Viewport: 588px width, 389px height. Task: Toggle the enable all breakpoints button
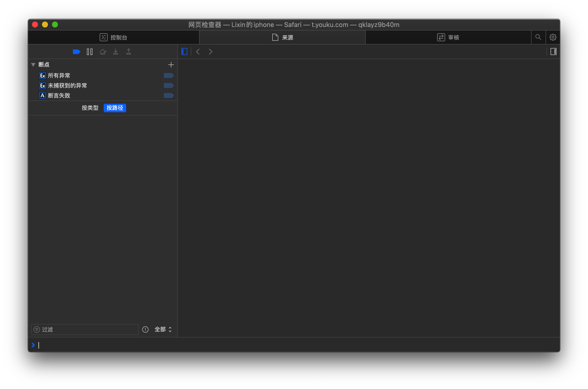pos(76,52)
